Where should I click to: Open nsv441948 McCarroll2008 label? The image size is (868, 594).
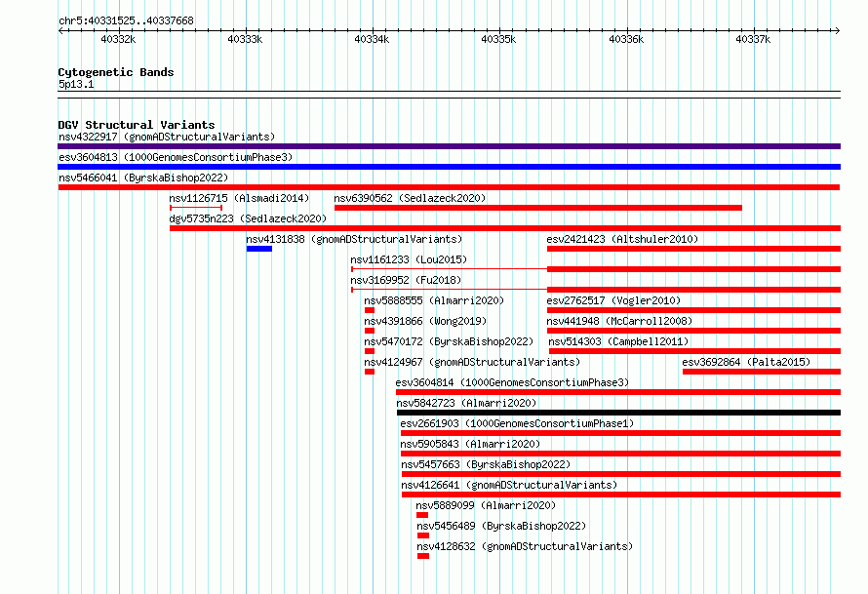tap(619, 321)
